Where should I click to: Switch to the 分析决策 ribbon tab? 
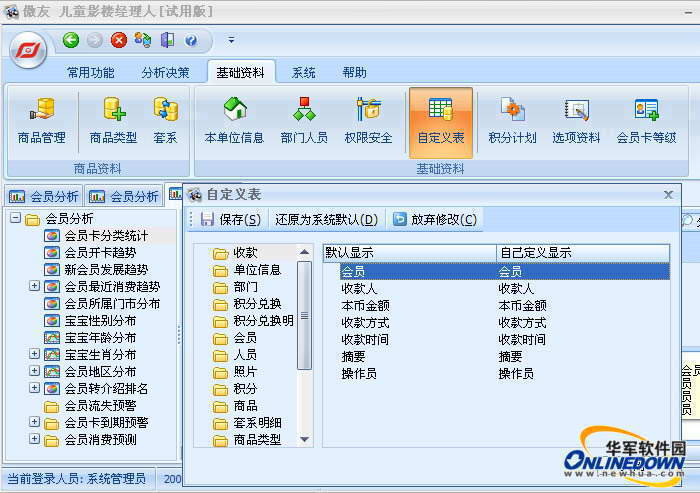pyautogui.click(x=165, y=72)
